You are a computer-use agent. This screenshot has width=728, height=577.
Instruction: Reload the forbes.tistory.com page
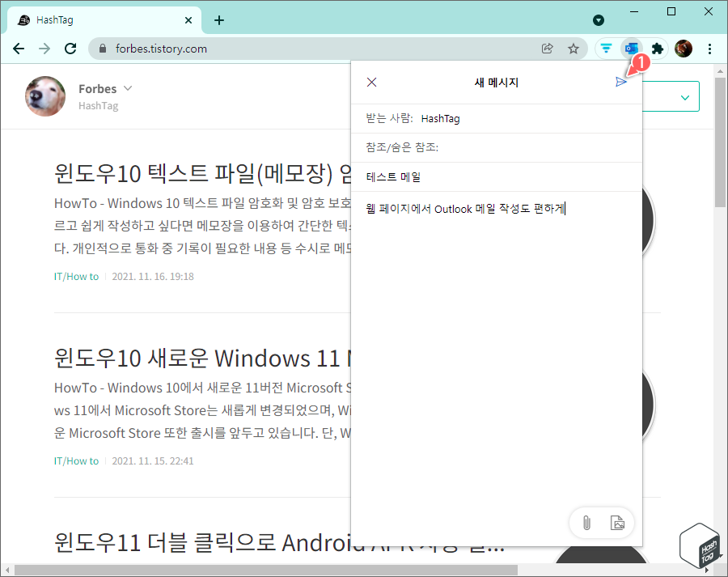pos(70,49)
